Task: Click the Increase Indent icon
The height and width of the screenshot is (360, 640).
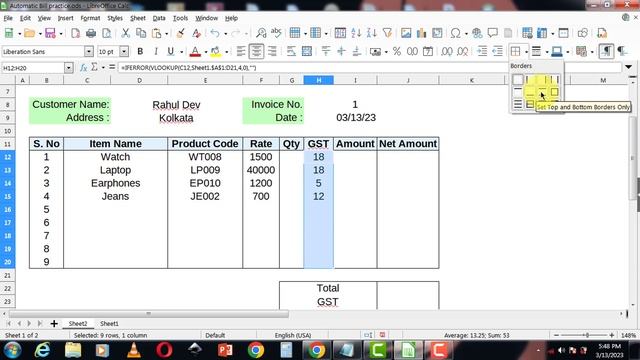Action: point(482,51)
